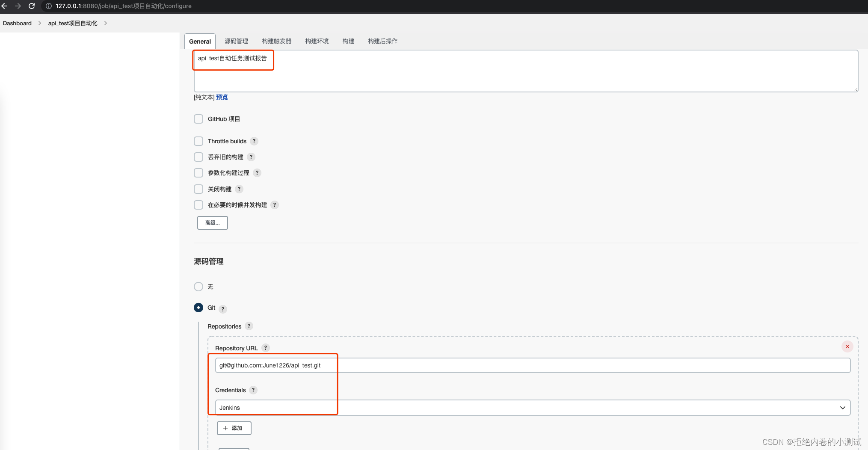Click the site info icon in the address bar
Viewport: 868px width, 450px height.
[49, 6]
